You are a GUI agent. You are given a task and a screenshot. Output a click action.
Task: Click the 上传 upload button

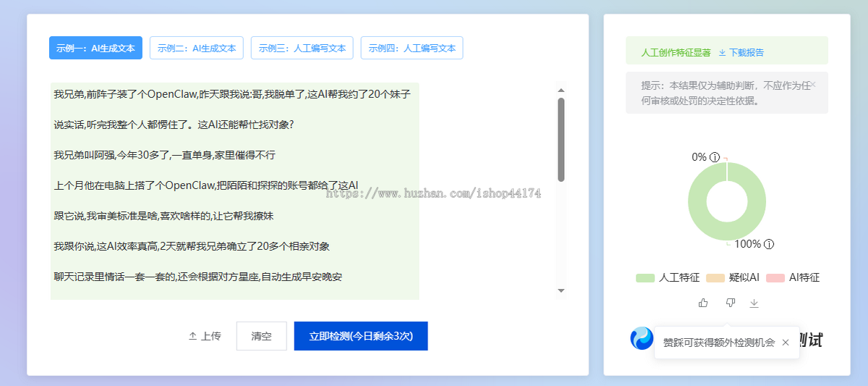(x=205, y=336)
